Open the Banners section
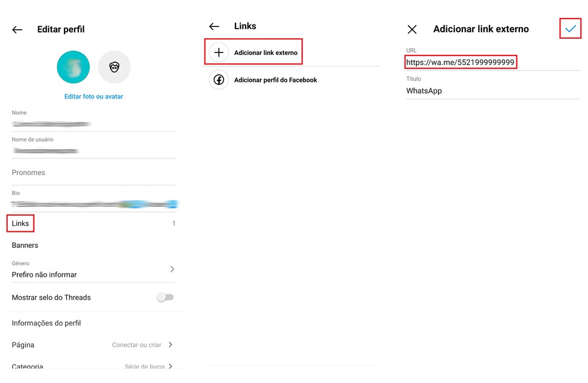Image resolution: width=588 pixels, height=383 pixels. [x=24, y=245]
